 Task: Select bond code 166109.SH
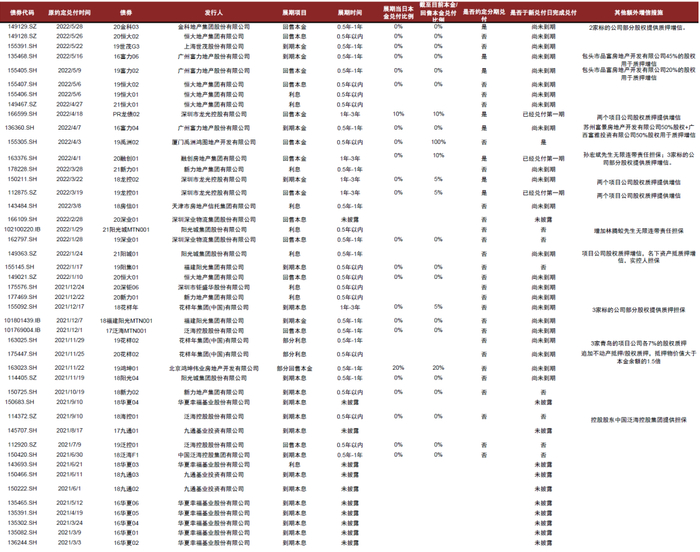[22, 219]
